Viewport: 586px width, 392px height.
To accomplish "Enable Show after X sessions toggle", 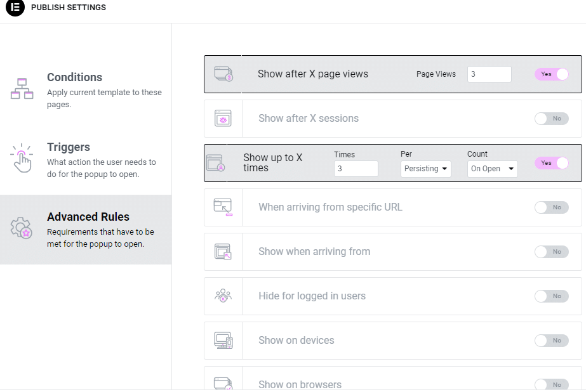I will tap(552, 119).
